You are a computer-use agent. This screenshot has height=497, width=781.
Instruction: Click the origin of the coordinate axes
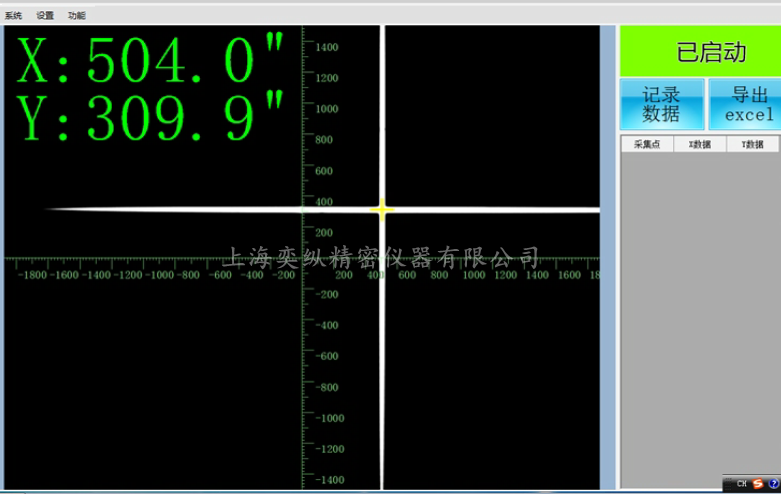tap(302, 259)
